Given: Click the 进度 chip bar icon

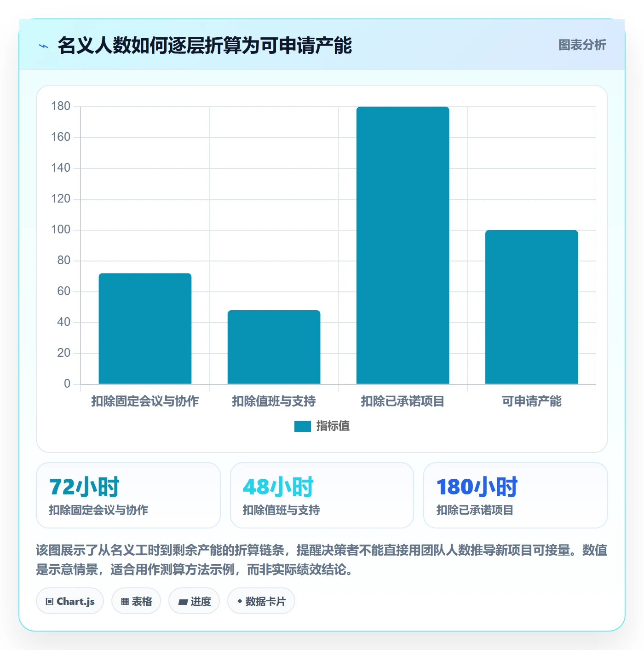Looking at the screenshot, I should click(x=183, y=602).
